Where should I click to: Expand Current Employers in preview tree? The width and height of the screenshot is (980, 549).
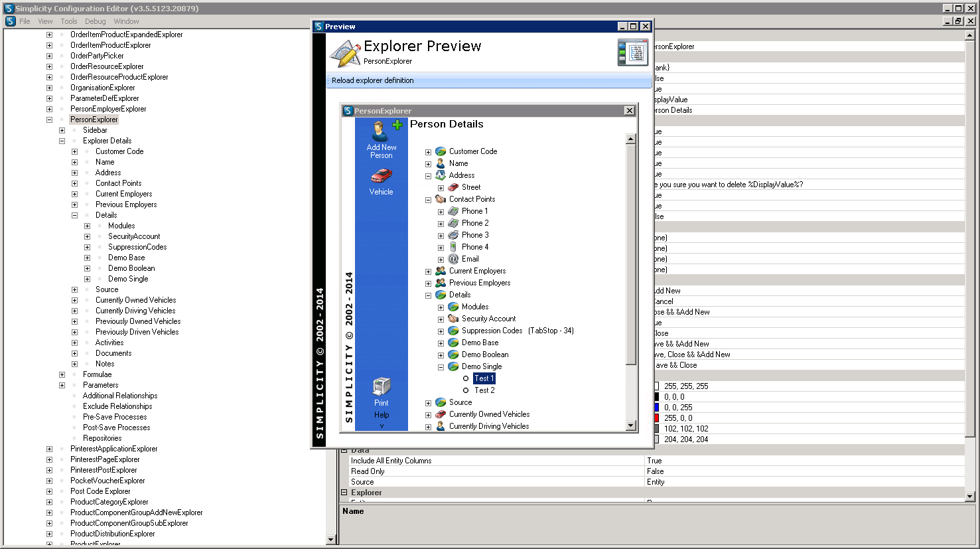[428, 272]
